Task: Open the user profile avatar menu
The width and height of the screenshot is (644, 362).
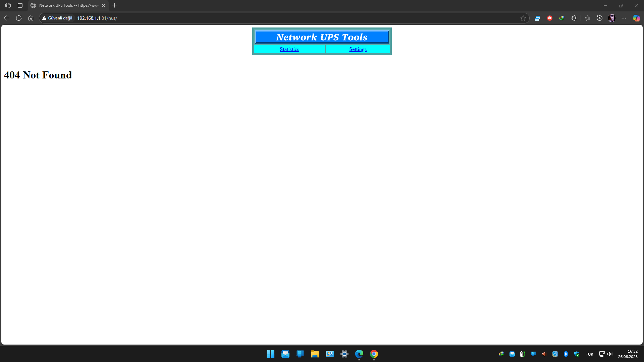Action: [x=612, y=18]
